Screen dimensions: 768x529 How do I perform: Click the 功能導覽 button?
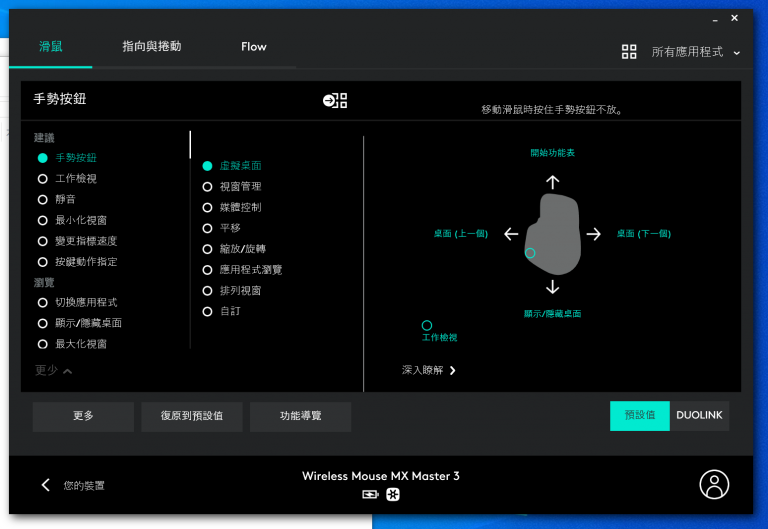pos(300,416)
